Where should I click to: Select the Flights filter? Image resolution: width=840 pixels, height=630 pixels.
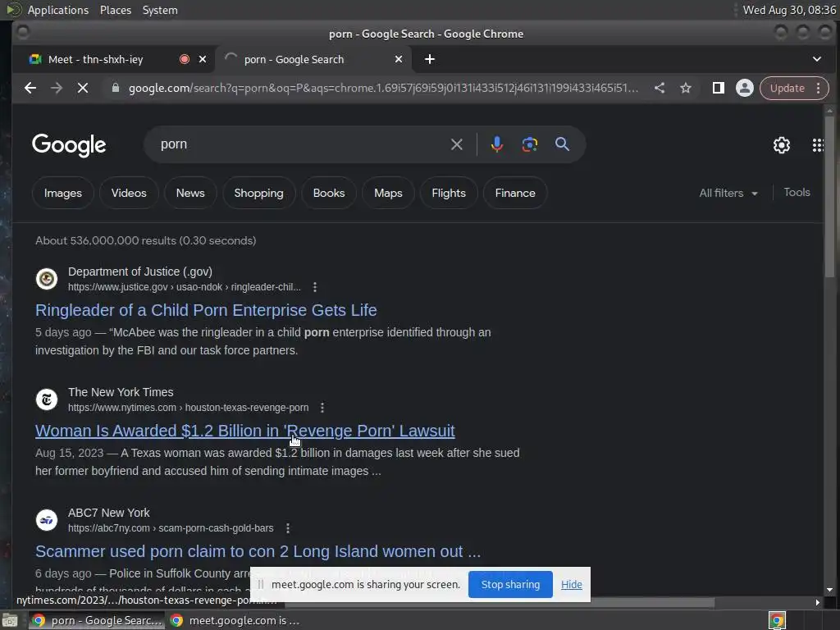coord(449,193)
